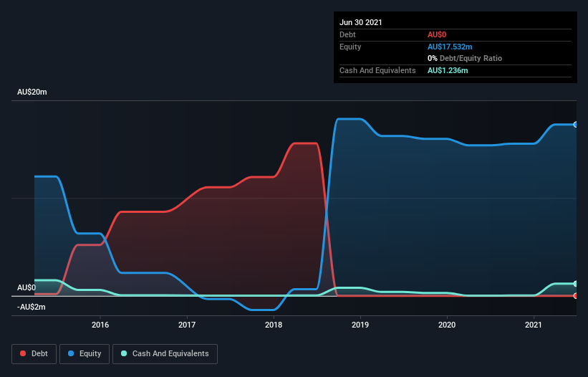Select the Equity endpoint marker at Jun 2021
Viewport: 588px width, 377px height.
tap(576, 125)
